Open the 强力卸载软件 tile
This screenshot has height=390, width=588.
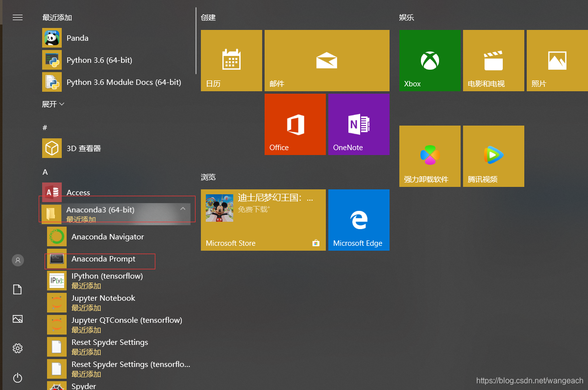tap(430, 156)
